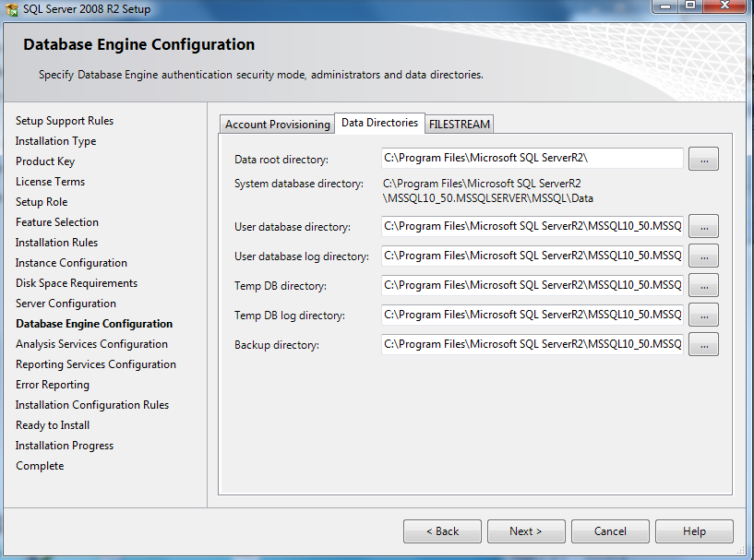Browse for the User database log directory
The image size is (754, 560).
tap(703, 256)
